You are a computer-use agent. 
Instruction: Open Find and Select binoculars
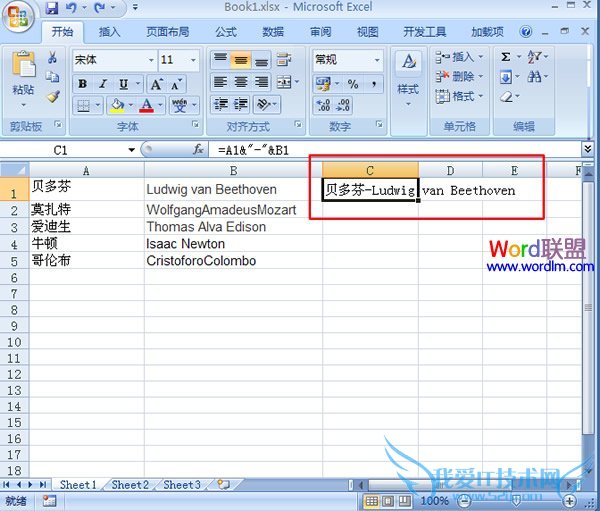coord(535,78)
